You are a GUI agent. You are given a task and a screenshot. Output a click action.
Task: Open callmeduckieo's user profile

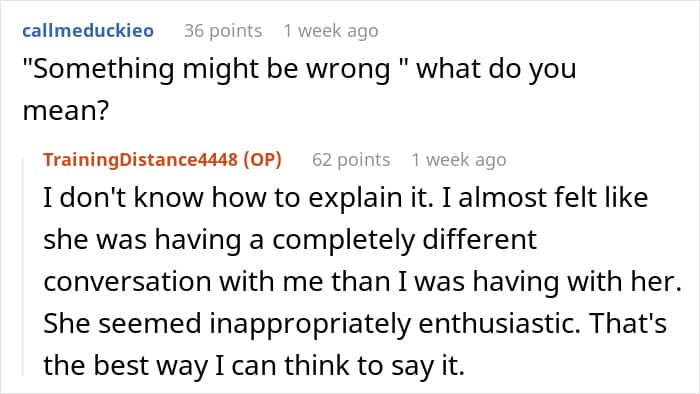coord(88,31)
